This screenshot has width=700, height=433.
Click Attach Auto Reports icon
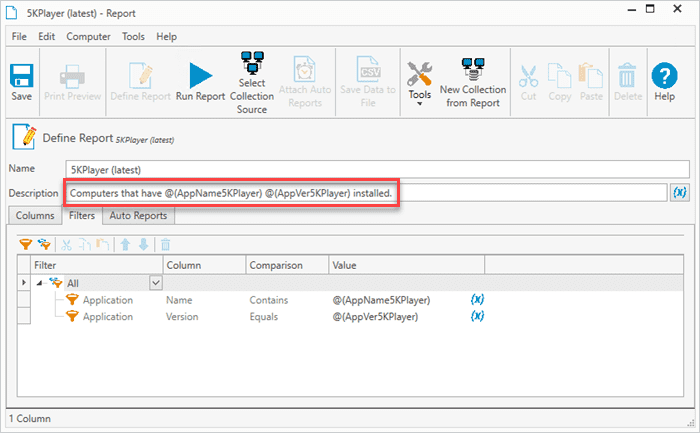305,82
